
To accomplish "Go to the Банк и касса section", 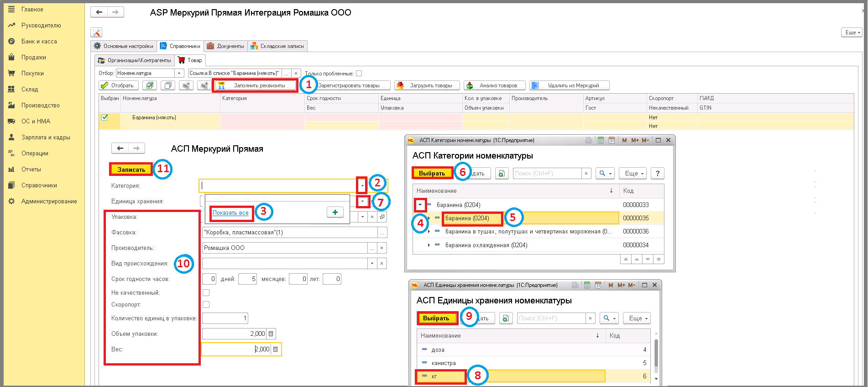I will coord(39,41).
